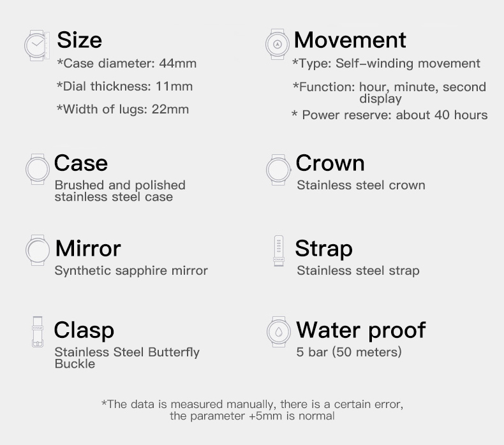The width and height of the screenshot is (504, 445).
Task: Click the Power reserve 40 hours text
Action: pyautogui.click(x=389, y=115)
